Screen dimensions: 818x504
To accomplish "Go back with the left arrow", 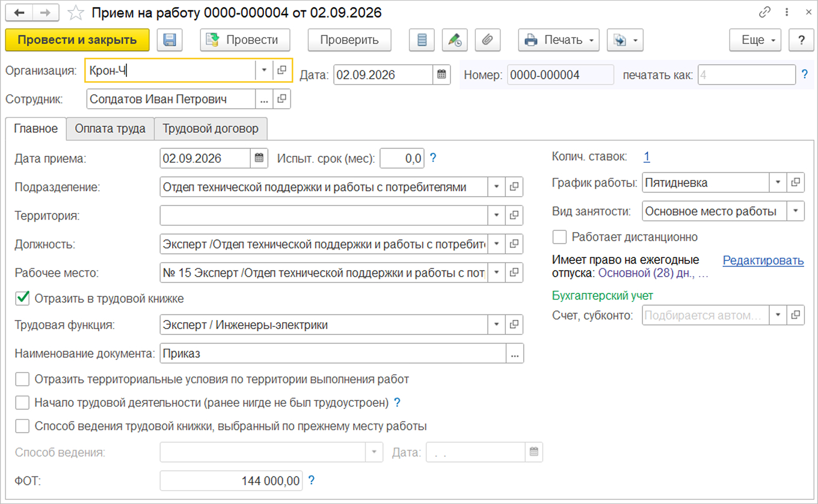I will pyautogui.click(x=19, y=13).
